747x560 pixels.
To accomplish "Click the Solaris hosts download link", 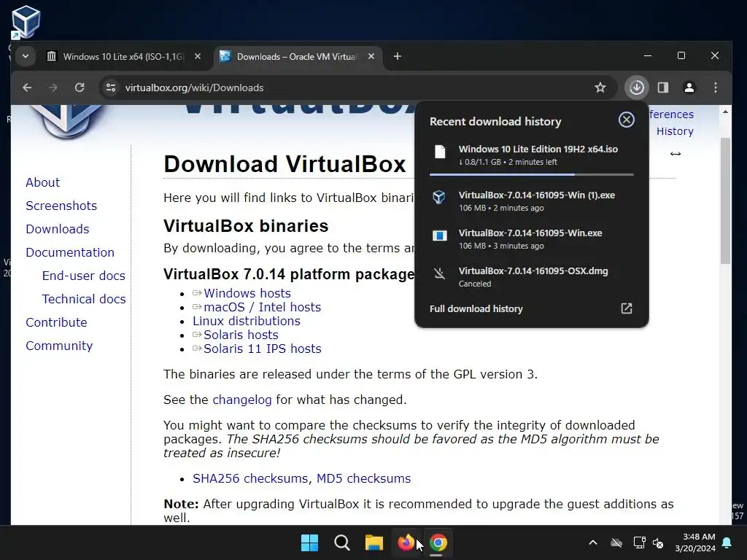I will (241, 335).
